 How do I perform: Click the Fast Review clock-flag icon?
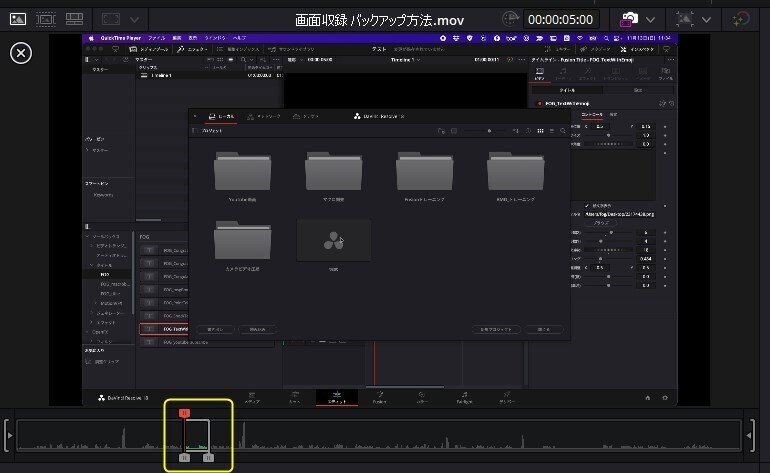(511, 19)
